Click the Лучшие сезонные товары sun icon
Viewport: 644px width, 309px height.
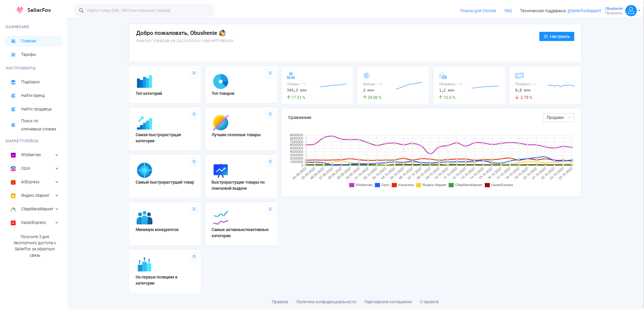[x=221, y=123]
